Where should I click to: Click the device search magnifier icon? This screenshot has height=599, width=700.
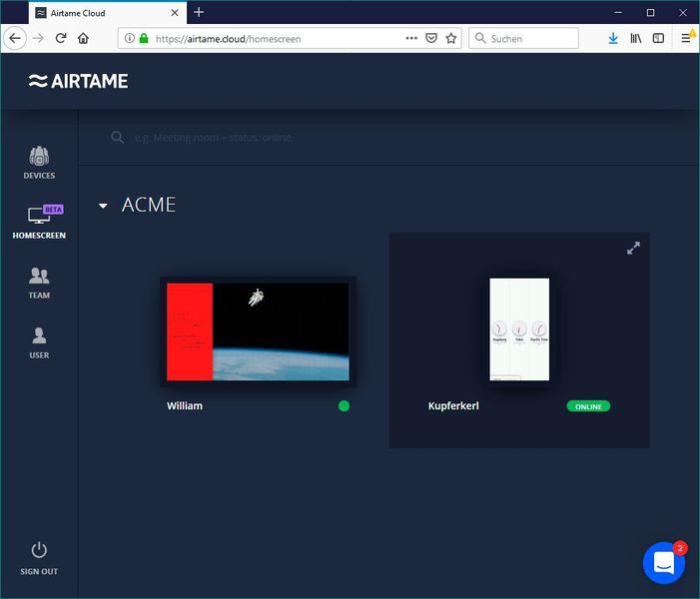pyautogui.click(x=118, y=137)
